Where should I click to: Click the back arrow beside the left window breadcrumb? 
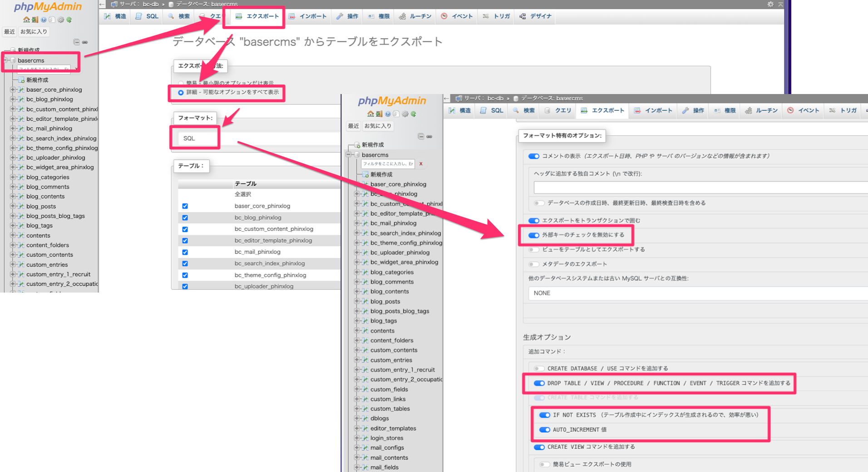[x=102, y=4]
